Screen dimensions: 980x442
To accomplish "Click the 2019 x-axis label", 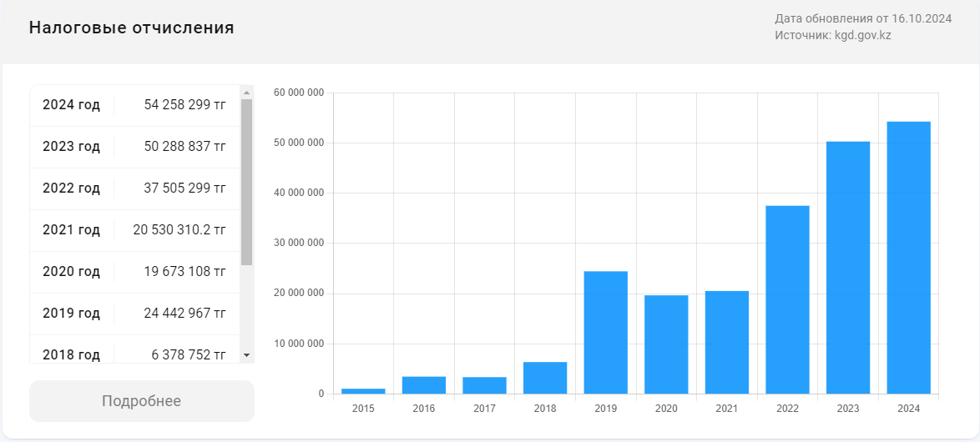I will tap(606, 409).
